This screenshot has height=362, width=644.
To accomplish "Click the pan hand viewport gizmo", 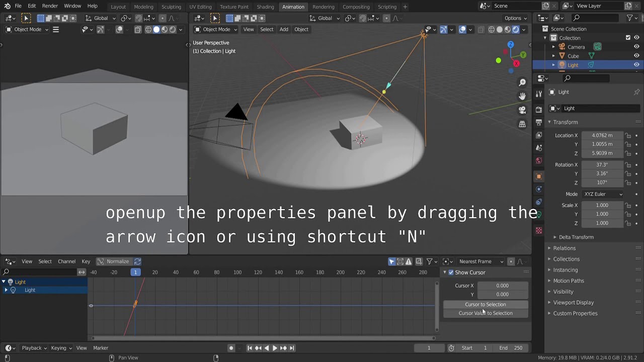I will point(522,96).
